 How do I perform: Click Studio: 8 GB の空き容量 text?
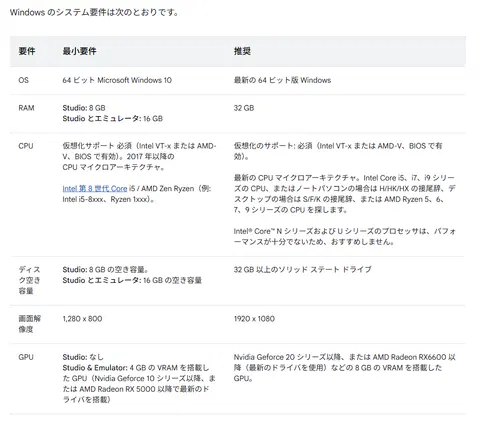click(x=106, y=269)
